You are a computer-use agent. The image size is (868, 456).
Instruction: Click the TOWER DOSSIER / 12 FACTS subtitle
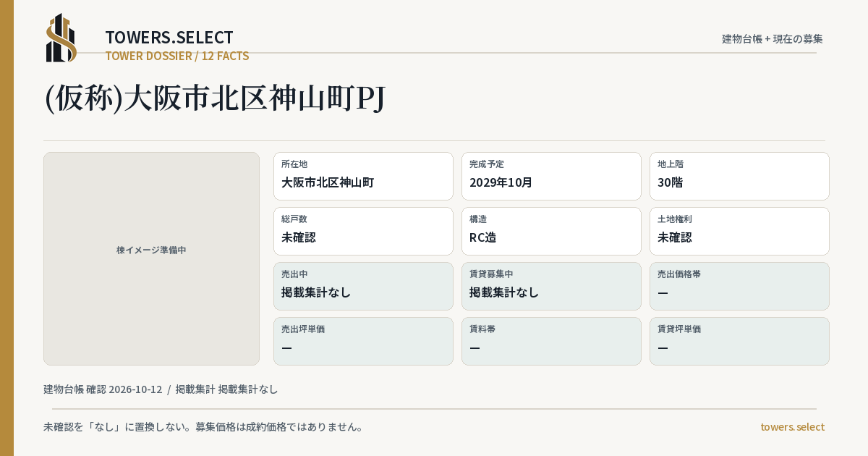click(x=177, y=56)
